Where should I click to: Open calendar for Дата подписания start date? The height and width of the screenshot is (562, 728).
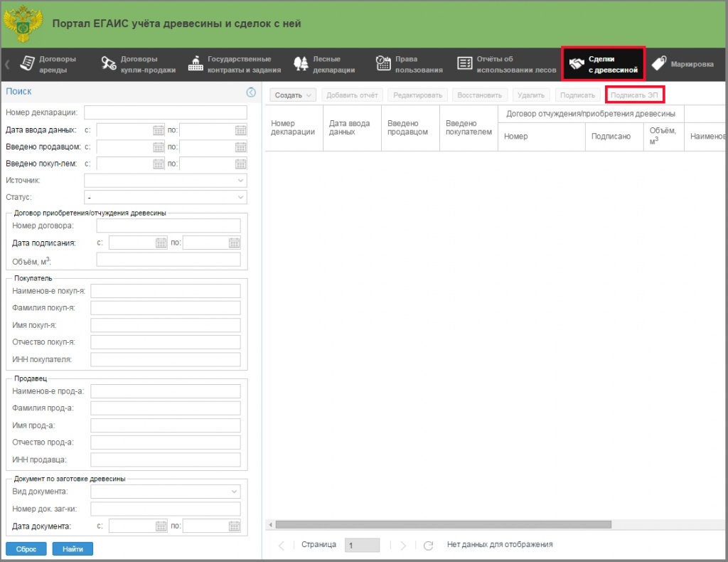coord(161,243)
